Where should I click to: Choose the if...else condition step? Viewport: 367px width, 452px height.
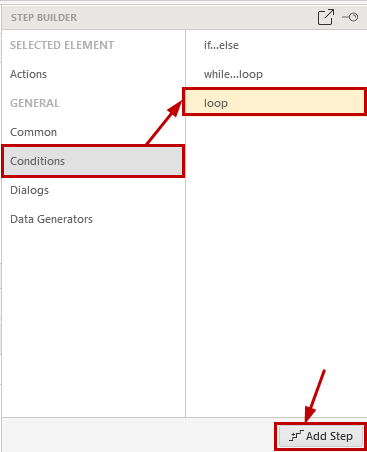tap(276, 45)
